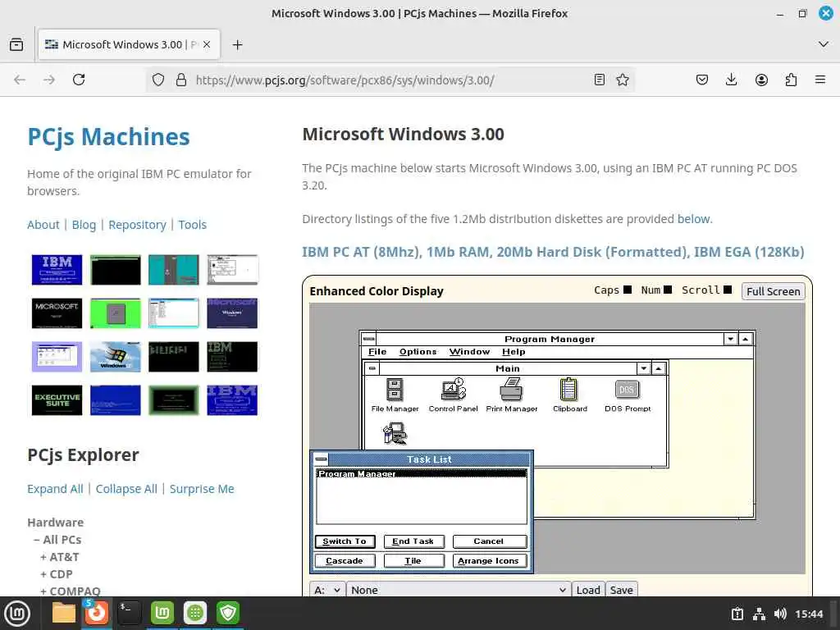The height and width of the screenshot is (630, 840).
Task: Toggle the Scroll lock indicator
Action: click(x=728, y=290)
